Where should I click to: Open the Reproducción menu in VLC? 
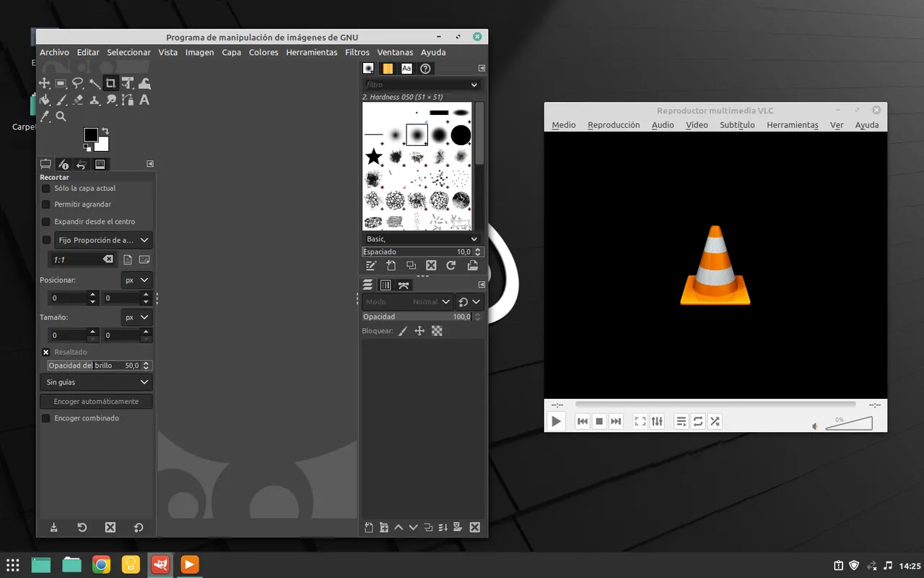(x=614, y=125)
